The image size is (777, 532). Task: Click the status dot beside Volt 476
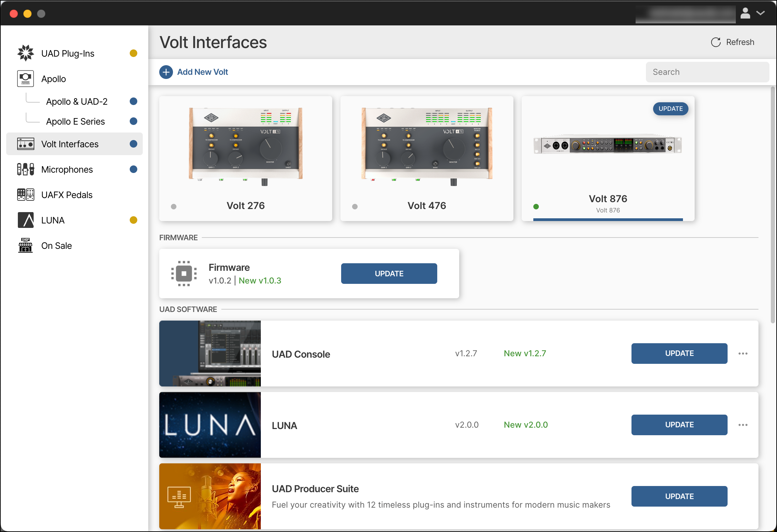354,207
